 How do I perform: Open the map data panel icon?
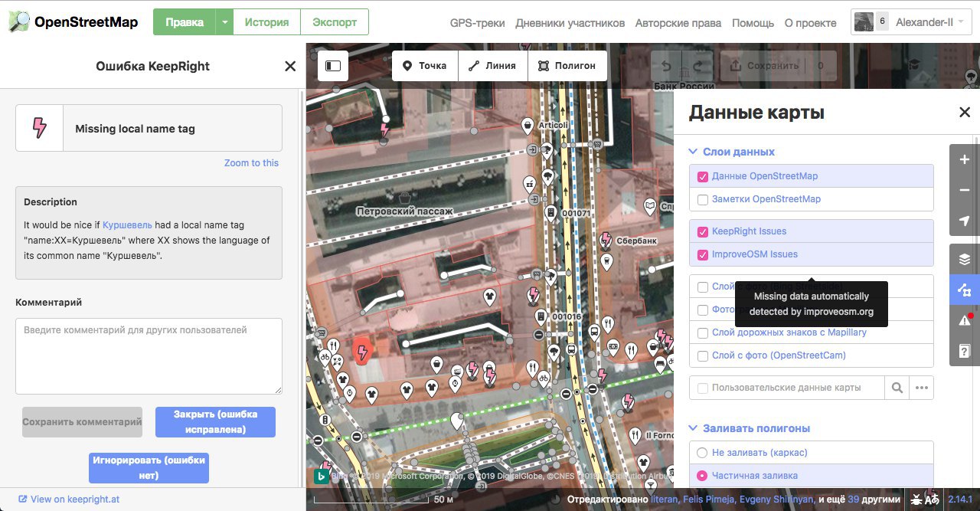(x=964, y=290)
